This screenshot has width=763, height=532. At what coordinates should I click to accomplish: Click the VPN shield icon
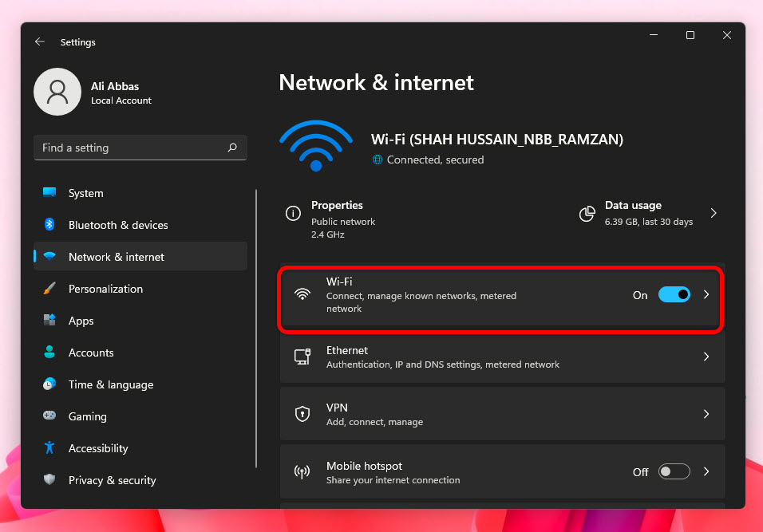pos(302,414)
